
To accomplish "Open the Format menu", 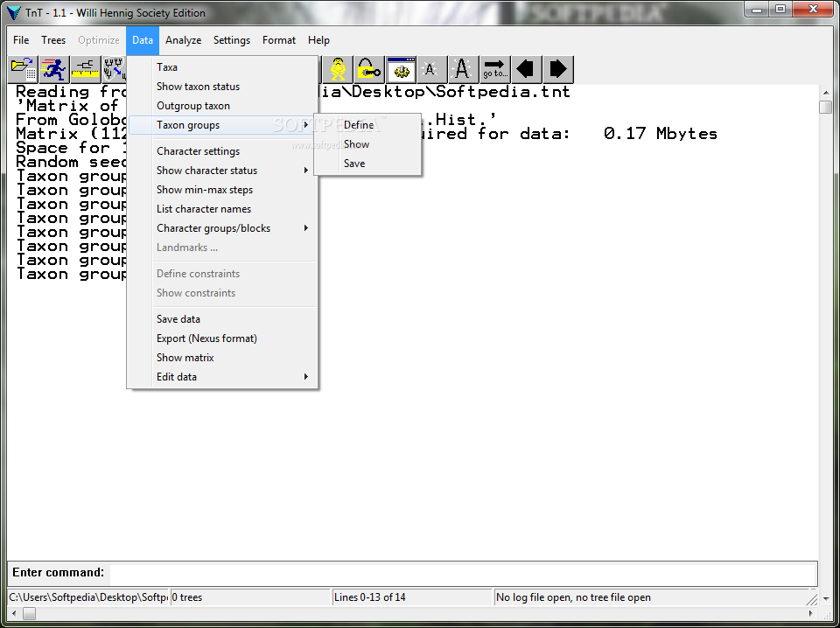I will pos(279,40).
